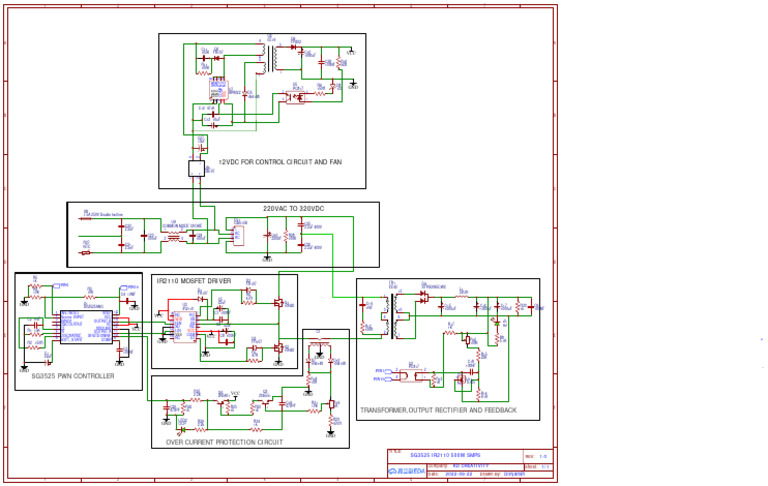Viewport: 768px width, 486px height.
Task: Select the PC817 optocoupler in feedback section
Action: [411, 376]
